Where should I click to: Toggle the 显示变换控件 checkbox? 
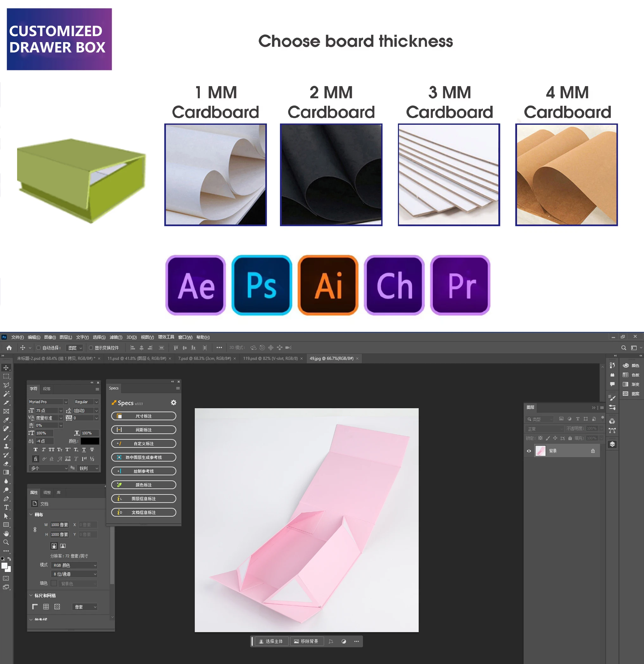pyautogui.click(x=91, y=348)
